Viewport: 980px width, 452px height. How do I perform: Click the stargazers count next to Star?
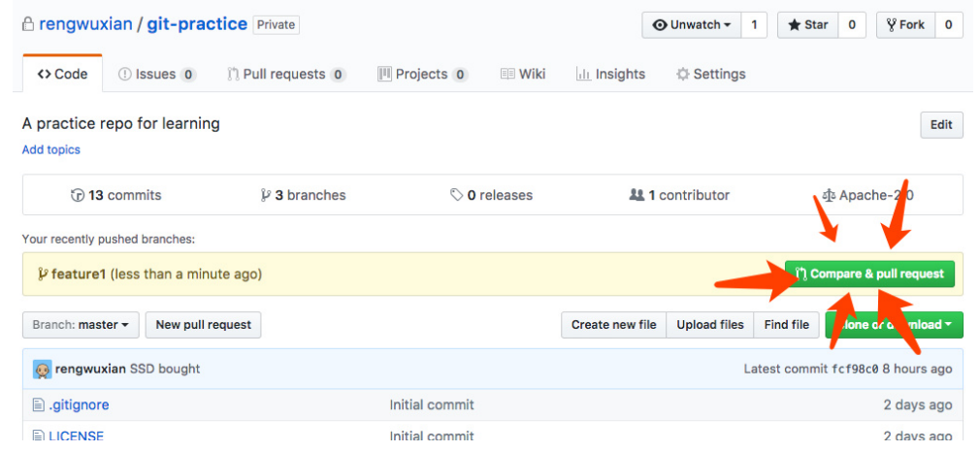click(851, 25)
